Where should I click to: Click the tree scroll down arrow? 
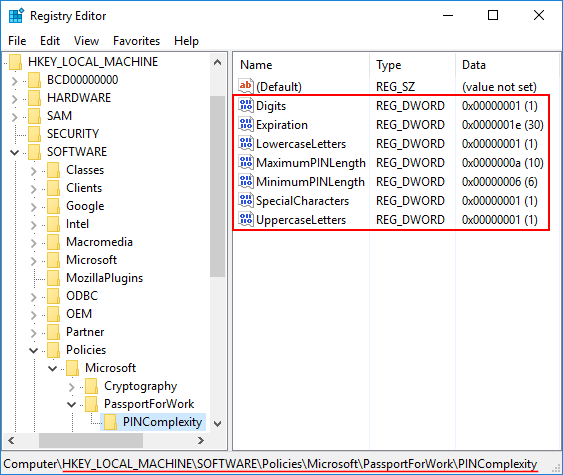click(x=217, y=424)
